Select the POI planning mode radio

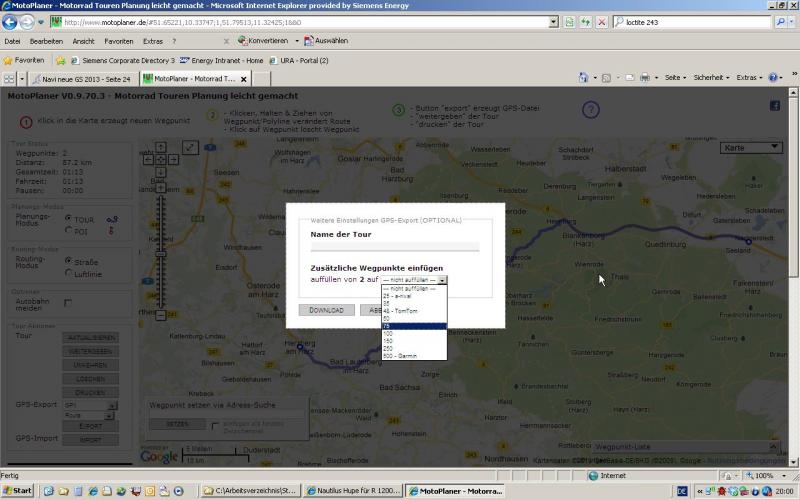click(68, 231)
